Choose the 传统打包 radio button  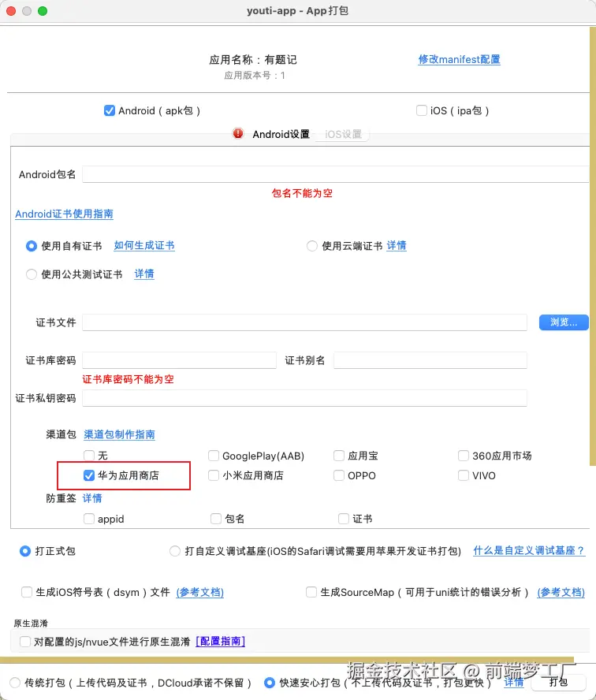pos(15,683)
